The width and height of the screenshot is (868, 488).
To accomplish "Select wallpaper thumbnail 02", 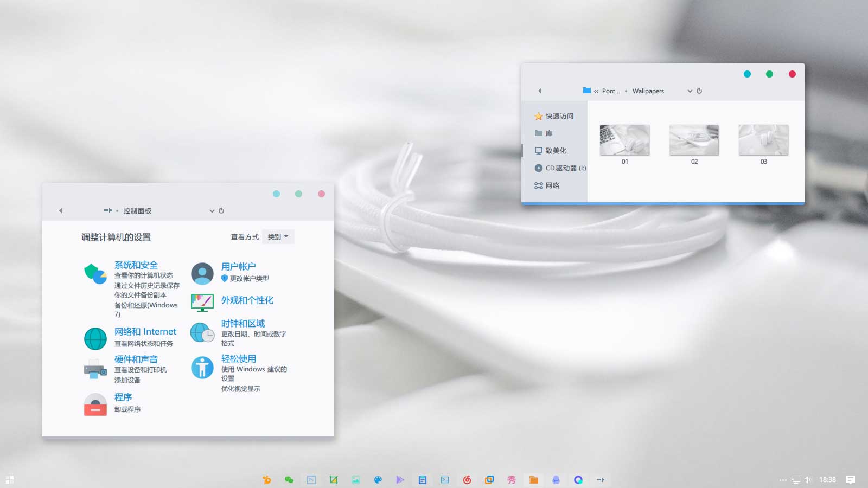I will point(694,140).
